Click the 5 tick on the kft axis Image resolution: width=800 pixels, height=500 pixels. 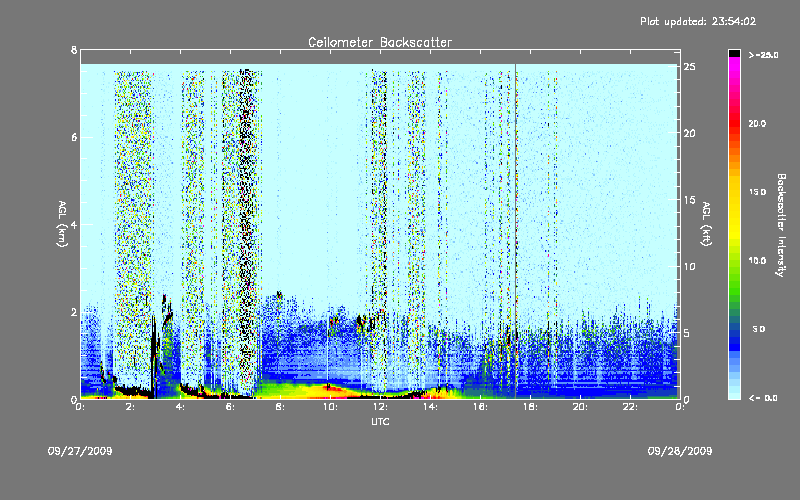point(687,333)
